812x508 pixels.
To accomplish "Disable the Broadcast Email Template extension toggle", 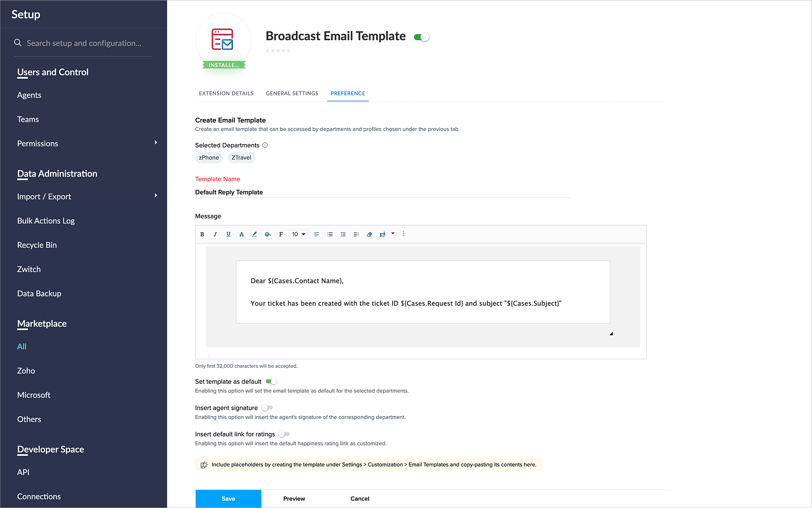I will (421, 37).
